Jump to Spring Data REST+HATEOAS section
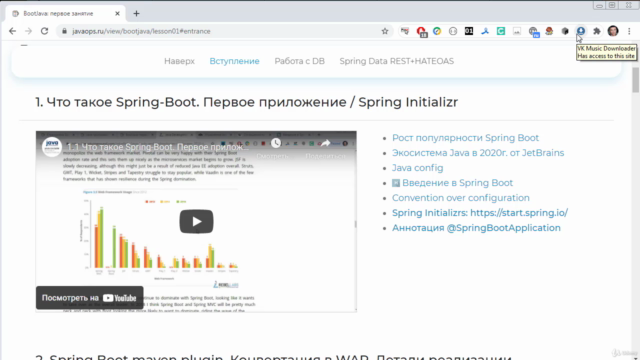Viewport: 640px width, 360px height. point(396,61)
